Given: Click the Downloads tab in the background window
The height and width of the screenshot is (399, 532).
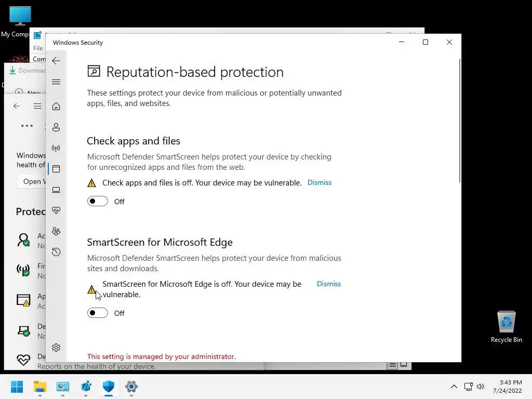Looking at the screenshot, I should pos(27,71).
